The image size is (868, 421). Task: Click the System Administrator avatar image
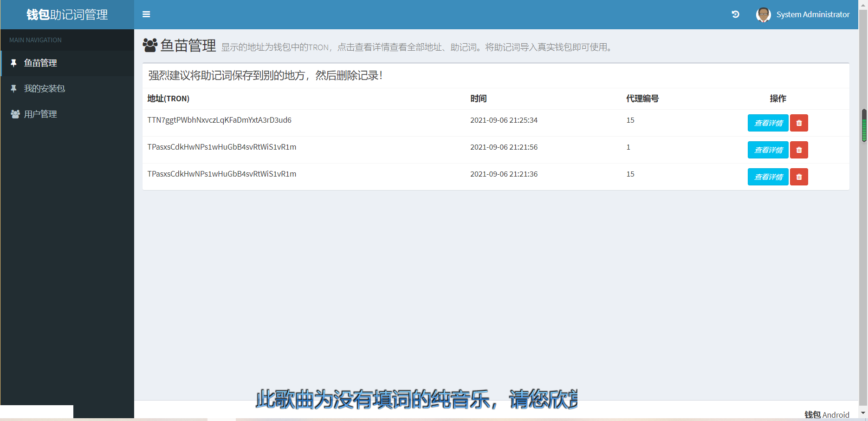point(763,14)
